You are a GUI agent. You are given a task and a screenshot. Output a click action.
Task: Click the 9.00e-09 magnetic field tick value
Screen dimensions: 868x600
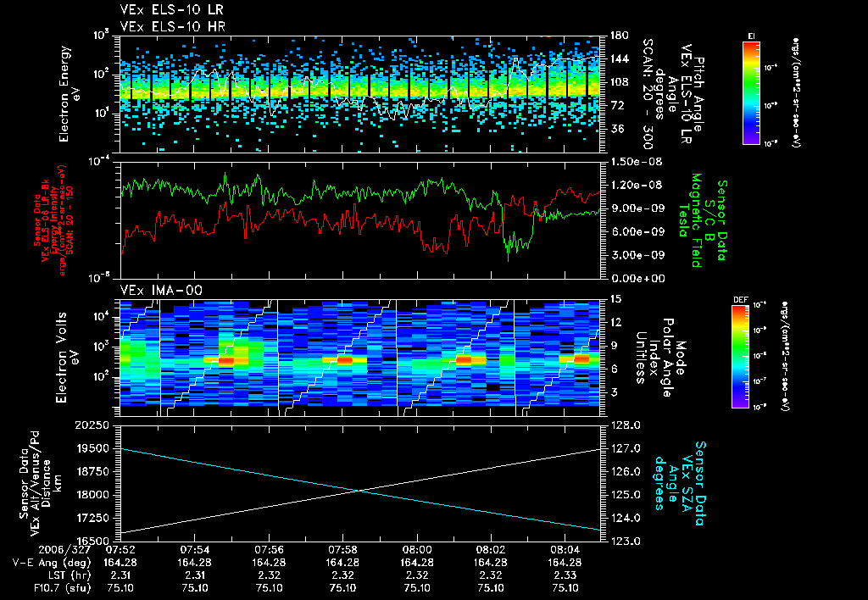(636, 208)
